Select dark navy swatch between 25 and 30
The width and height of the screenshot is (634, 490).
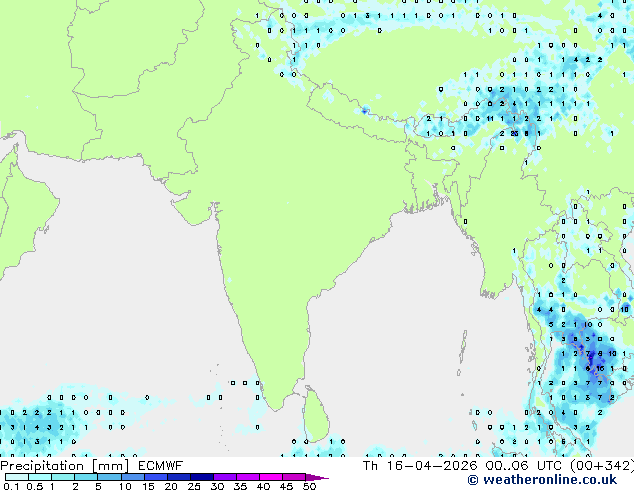[x=202, y=477]
